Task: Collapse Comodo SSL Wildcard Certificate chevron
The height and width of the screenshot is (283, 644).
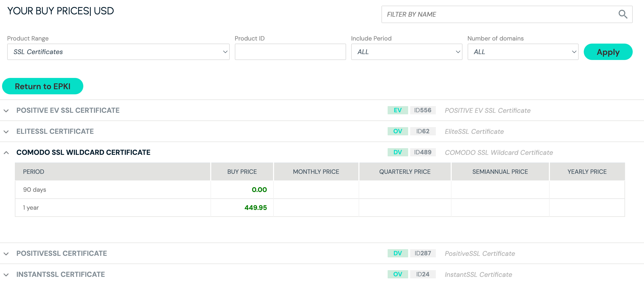Action: 6,153
